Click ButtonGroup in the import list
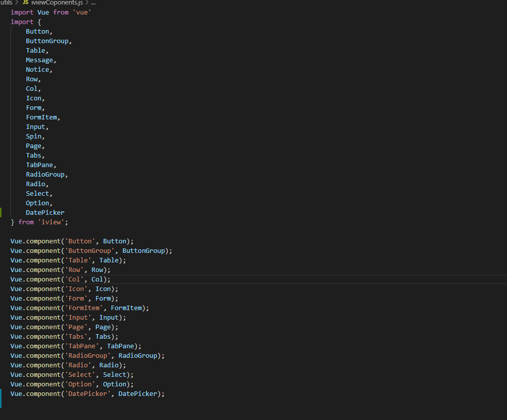507x420 pixels. pos(47,41)
